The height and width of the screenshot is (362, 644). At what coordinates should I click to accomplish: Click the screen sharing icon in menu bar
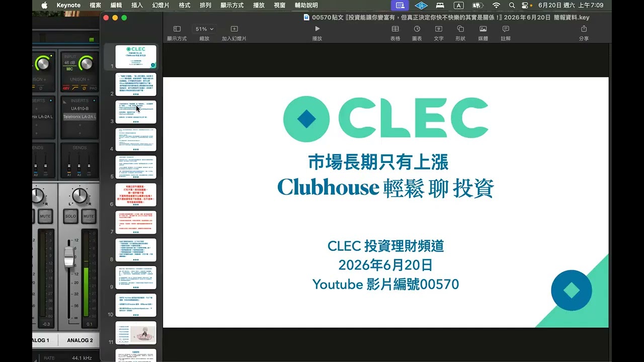400,5
